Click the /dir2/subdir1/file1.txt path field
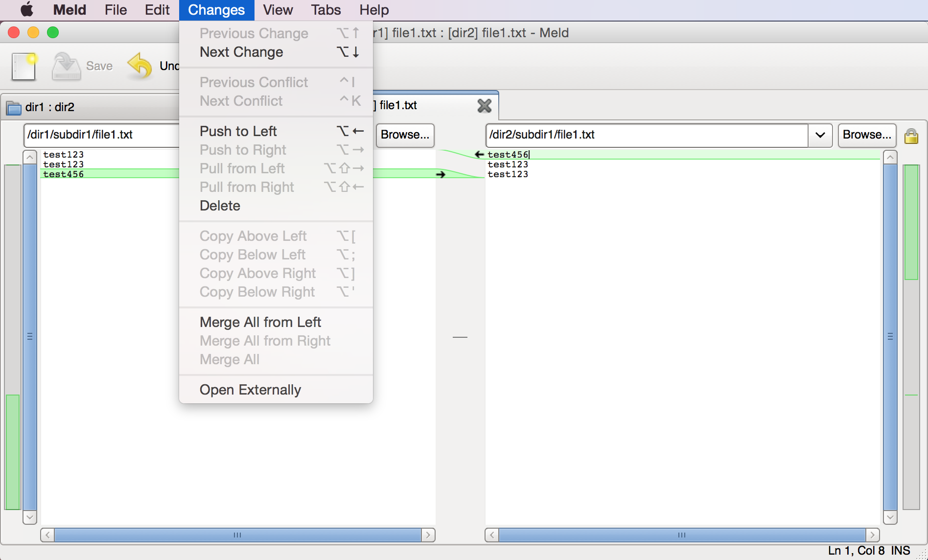 pos(647,135)
